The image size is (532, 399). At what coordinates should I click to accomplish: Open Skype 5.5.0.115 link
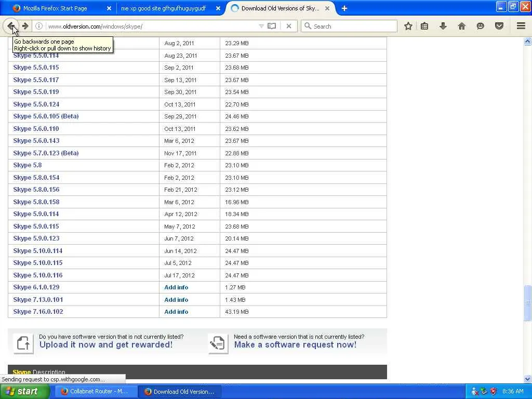(x=36, y=68)
